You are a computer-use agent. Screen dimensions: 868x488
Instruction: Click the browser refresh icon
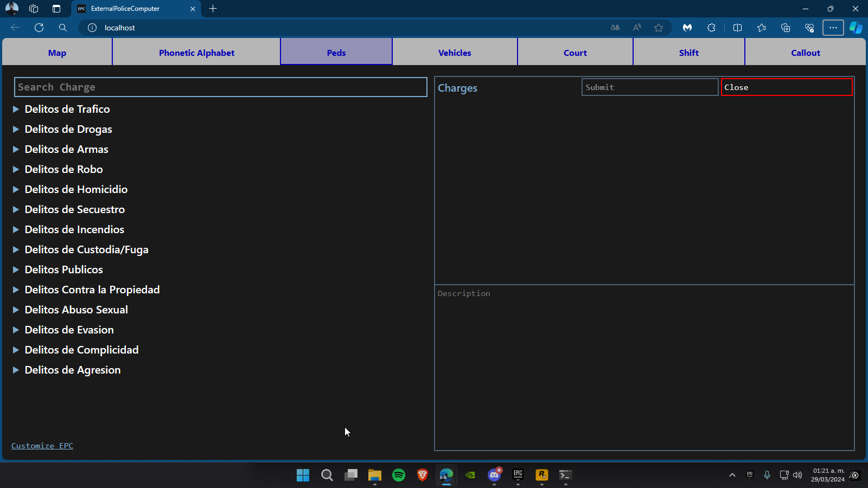39,28
